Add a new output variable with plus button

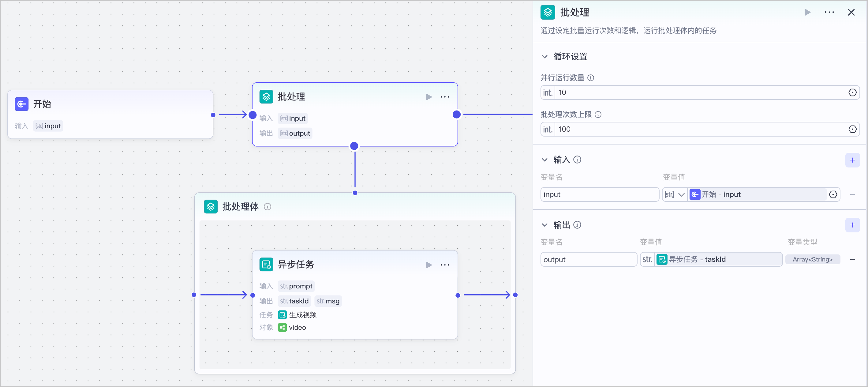pos(852,225)
